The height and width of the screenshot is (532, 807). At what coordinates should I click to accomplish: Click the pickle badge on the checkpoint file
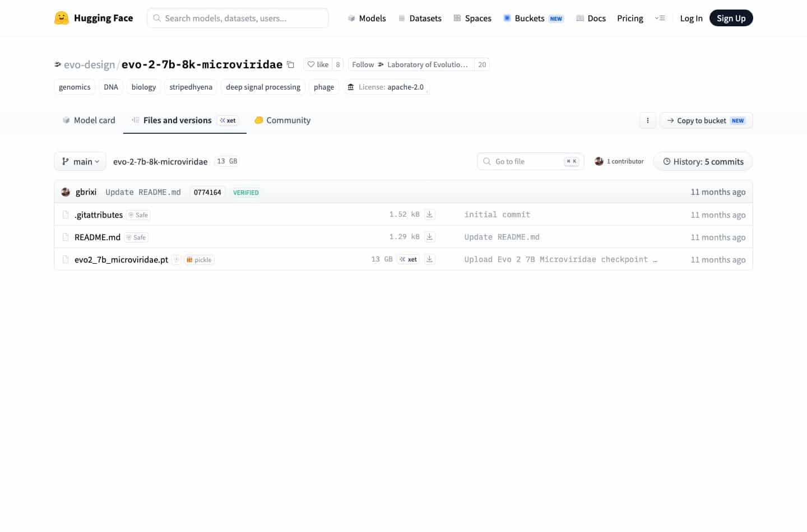click(200, 260)
